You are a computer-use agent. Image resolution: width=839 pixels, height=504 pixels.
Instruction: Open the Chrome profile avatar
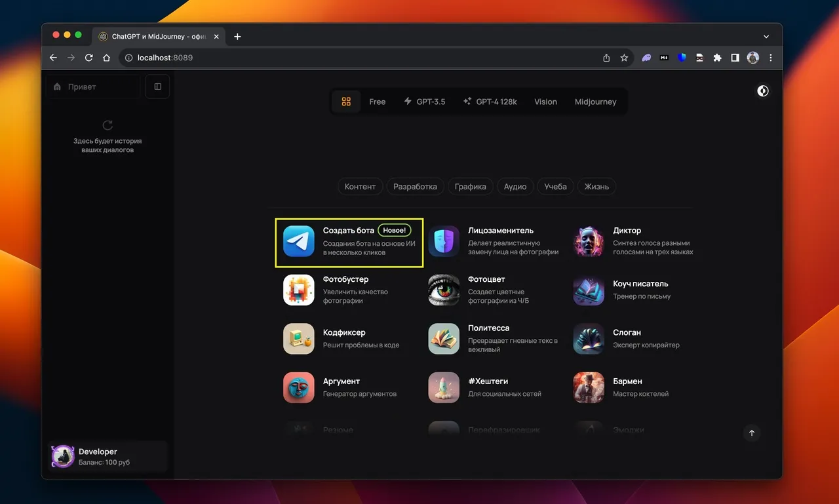tap(752, 58)
